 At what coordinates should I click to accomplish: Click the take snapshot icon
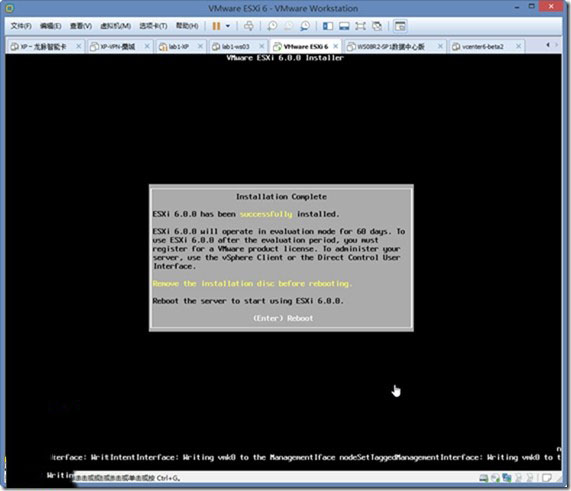[x=272, y=26]
